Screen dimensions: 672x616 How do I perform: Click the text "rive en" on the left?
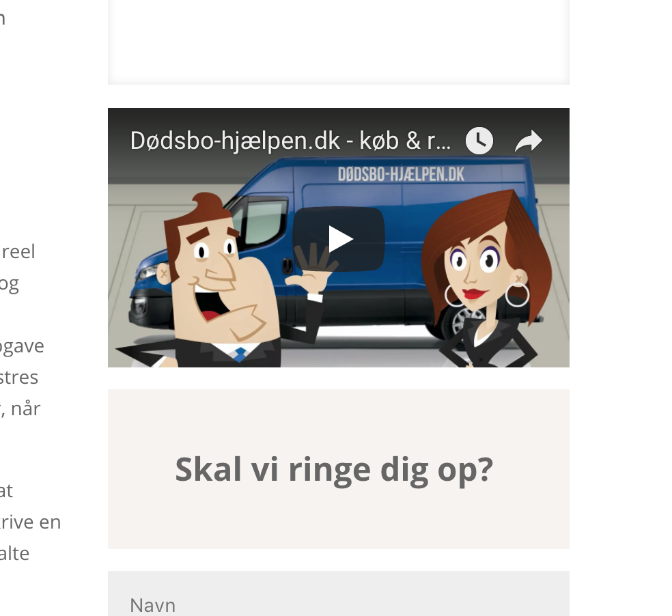[x=31, y=522]
